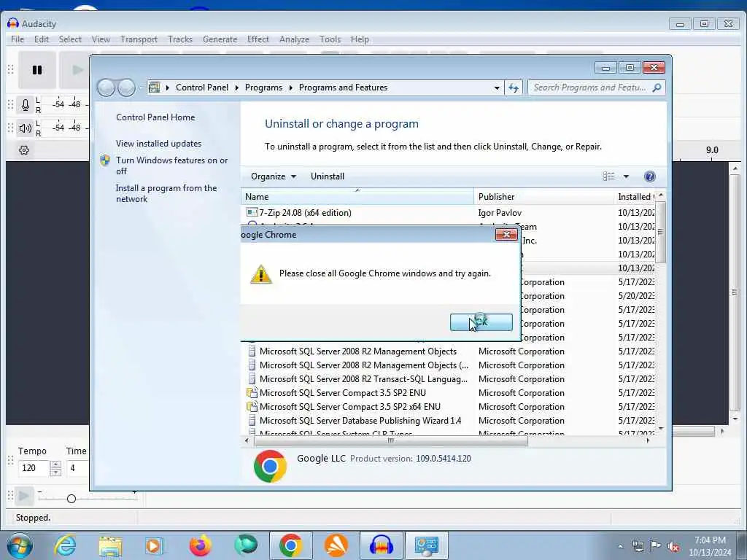Open View installed updates link

coord(158,144)
